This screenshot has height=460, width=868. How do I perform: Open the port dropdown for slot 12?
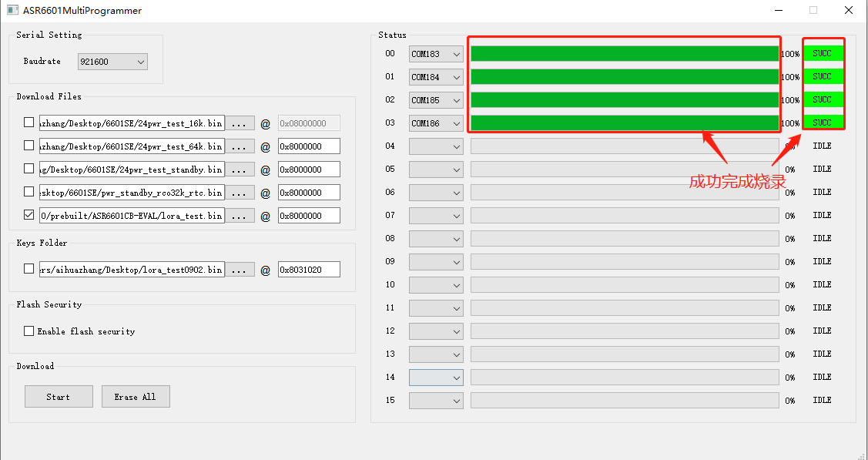[x=436, y=331]
